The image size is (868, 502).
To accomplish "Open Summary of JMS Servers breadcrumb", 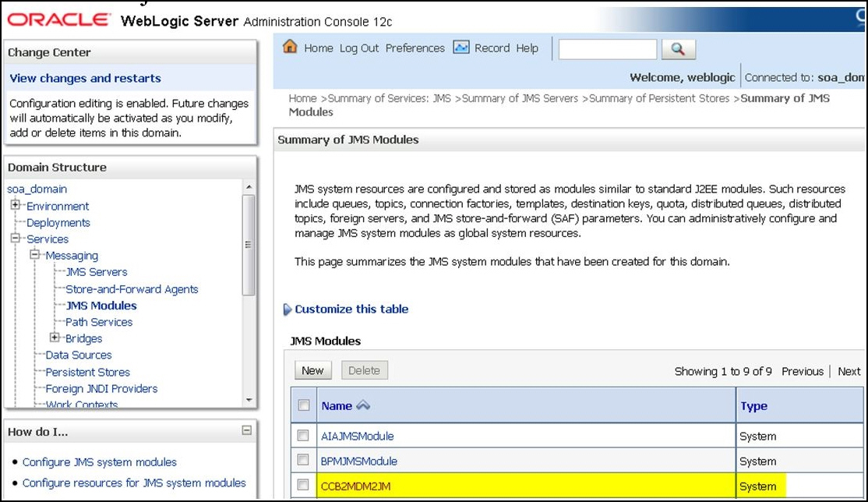I will click(x=520, y=98).
